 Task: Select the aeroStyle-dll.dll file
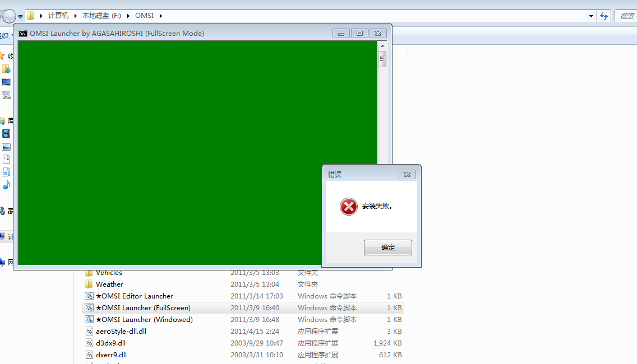point(121,331)
